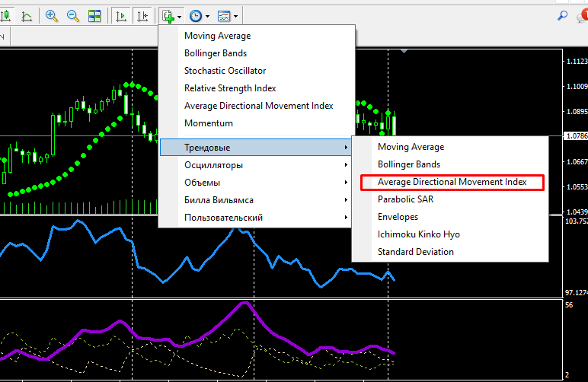Choose Average Directional Movement Index in main menu
Screen dimensions: 588x382
(257, 106)
